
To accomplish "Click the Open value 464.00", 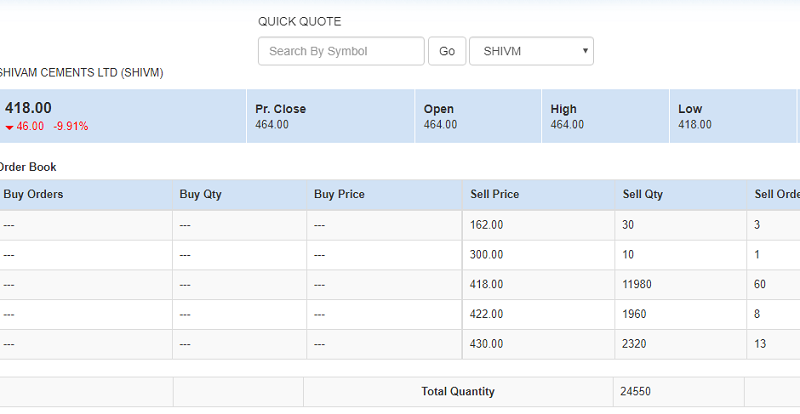I will coord(440,125).
